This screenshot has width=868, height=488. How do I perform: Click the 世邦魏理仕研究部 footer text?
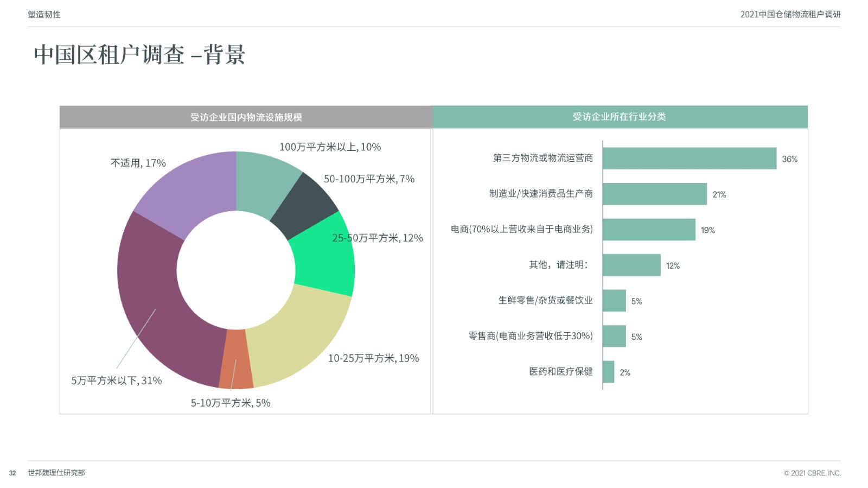click(x=56, y=473)
